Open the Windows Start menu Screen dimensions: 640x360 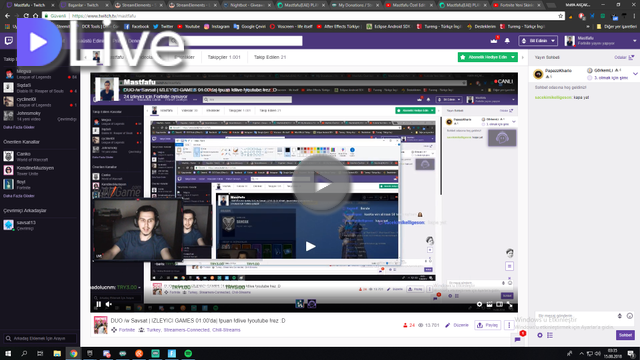[x=8, y=353]
